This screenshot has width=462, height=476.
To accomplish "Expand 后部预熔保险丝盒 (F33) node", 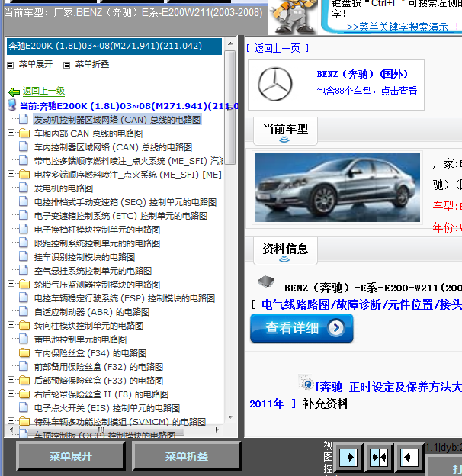I will 11,379.
